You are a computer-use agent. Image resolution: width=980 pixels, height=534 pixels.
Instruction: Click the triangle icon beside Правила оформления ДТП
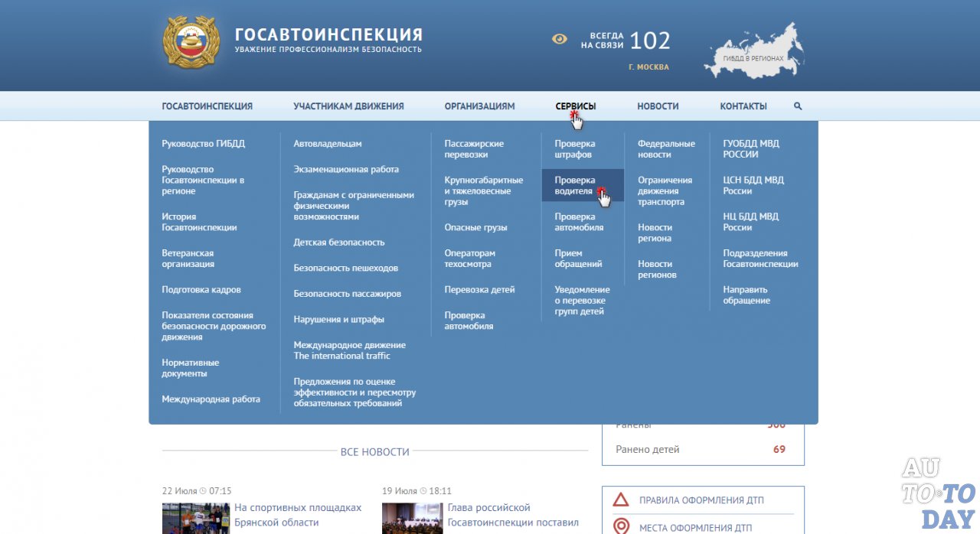click(622, 500)
